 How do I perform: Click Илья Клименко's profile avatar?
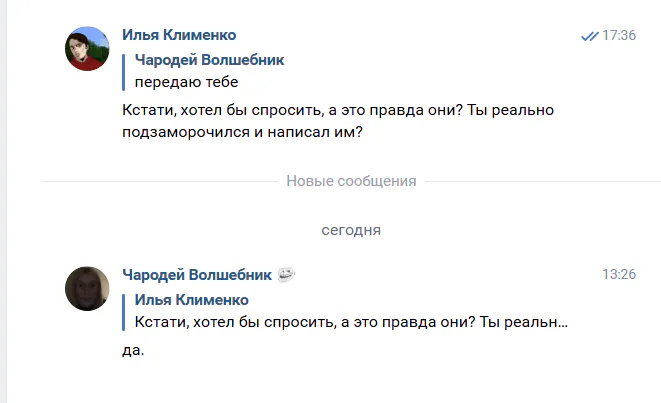click(x=87, y=49)
